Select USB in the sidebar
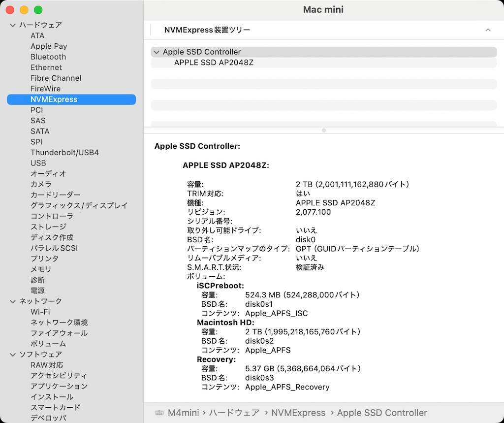The height and width of the screenshot is (423, 504). (x=38, y=163)
